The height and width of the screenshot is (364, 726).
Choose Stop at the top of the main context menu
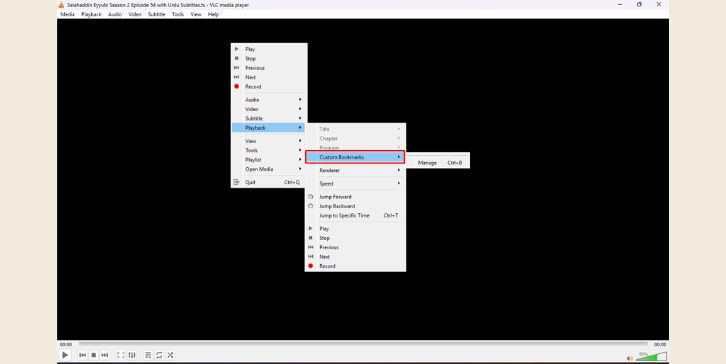[x=269, y=58]
